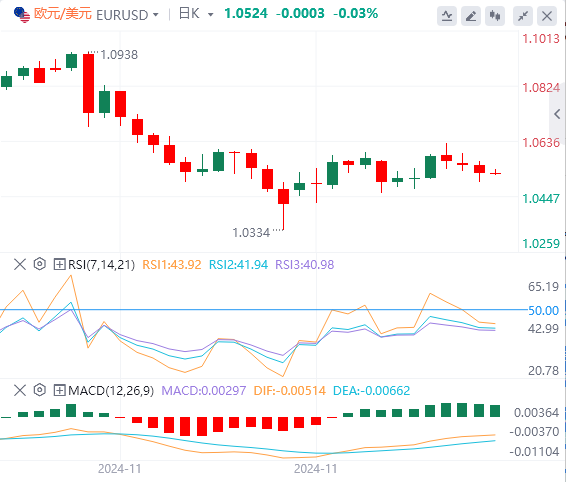Viewport: 566px width, 482px height.
Task: Click the candlestick chart style icon
Action: pos(495,16)
